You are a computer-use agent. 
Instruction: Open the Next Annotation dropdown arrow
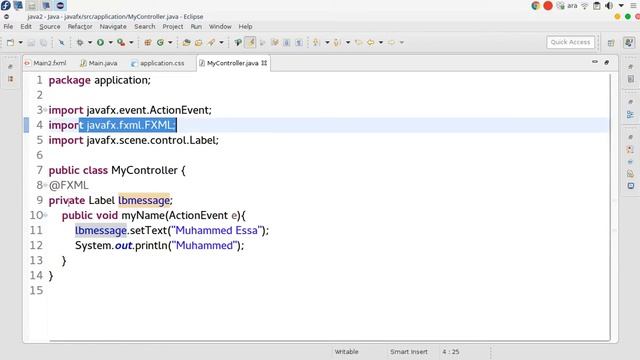pos(327,42)
